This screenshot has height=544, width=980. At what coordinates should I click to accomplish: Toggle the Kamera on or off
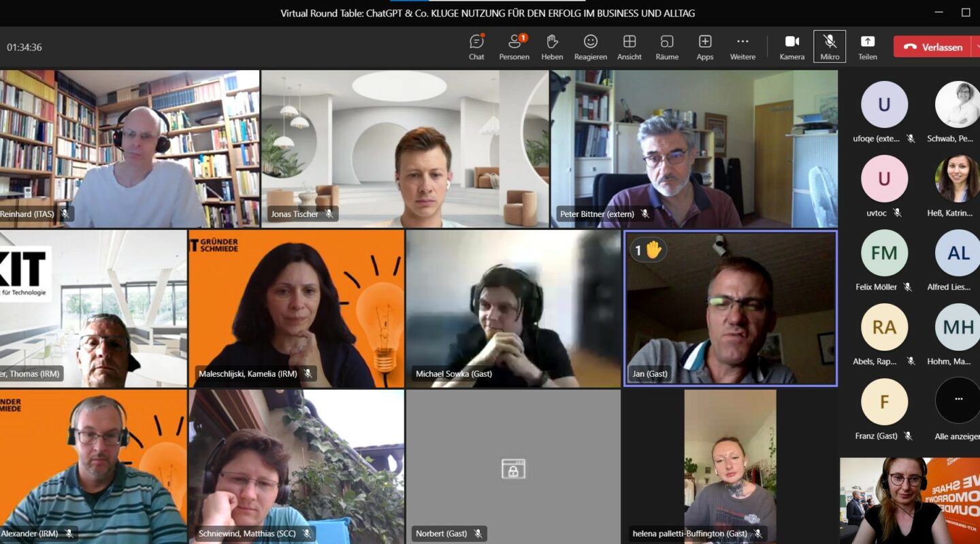click(792, 47)
